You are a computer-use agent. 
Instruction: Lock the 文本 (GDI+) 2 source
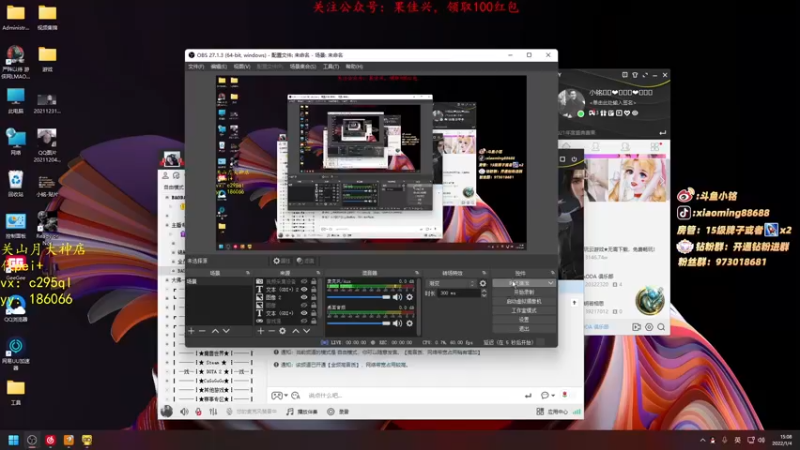[314, 289]
